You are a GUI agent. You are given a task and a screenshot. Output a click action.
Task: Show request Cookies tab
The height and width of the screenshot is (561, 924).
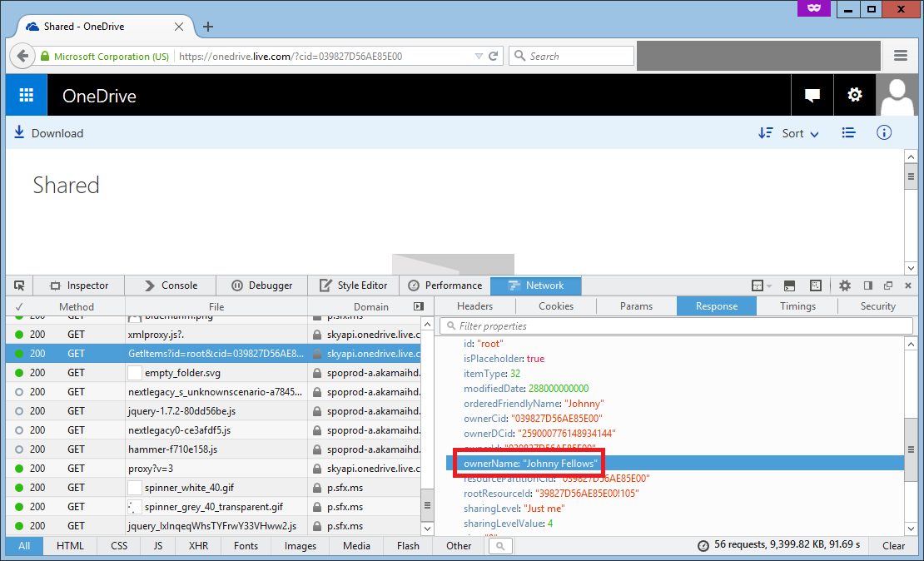point(556,305)
